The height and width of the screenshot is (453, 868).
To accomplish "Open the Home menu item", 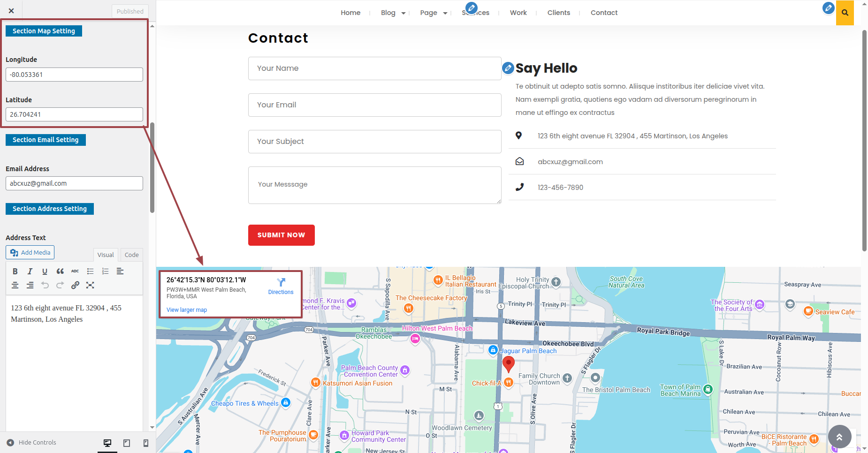I will [350, 13].
